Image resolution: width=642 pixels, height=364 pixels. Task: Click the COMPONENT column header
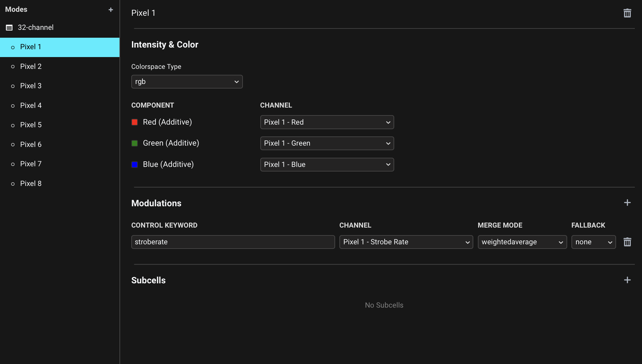[153, 105]
